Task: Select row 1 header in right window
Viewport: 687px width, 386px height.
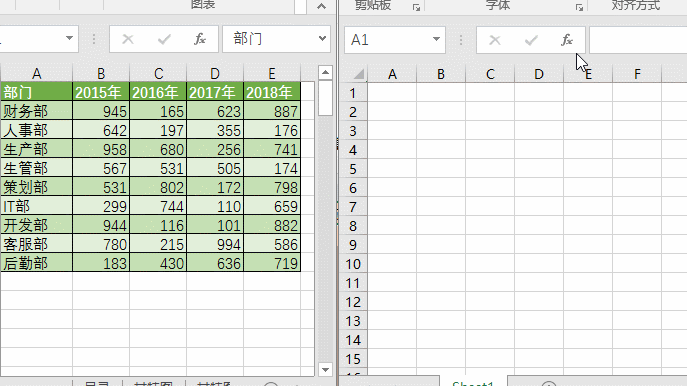Action: tap(353, 93)
